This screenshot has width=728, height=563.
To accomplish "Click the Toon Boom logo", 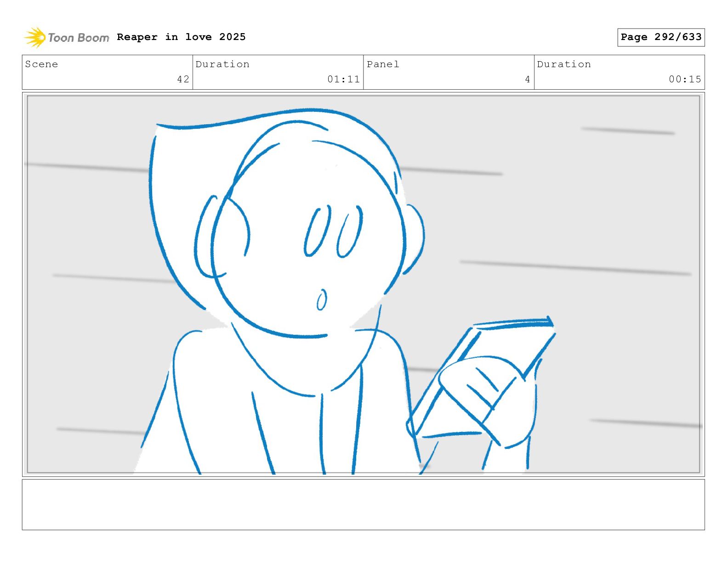I will coord(67,37).
